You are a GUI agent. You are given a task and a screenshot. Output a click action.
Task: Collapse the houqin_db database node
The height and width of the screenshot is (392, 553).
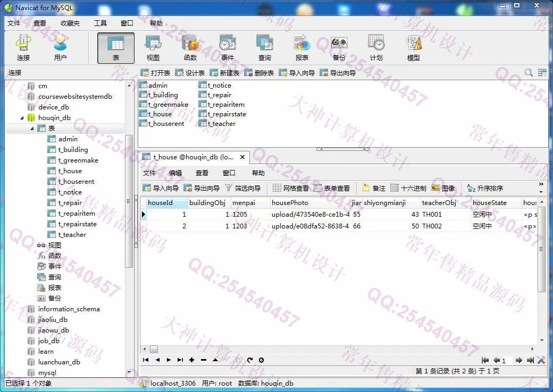(22, 118)
